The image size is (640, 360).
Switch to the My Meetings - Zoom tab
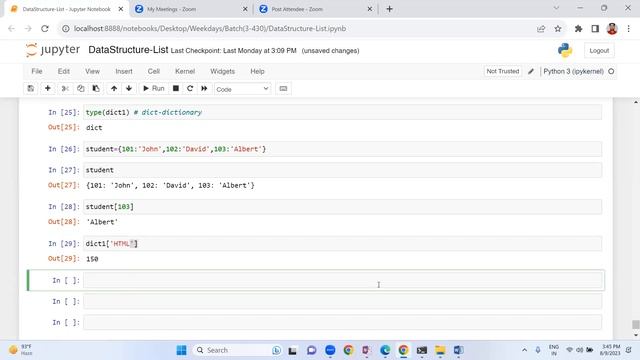191,9
